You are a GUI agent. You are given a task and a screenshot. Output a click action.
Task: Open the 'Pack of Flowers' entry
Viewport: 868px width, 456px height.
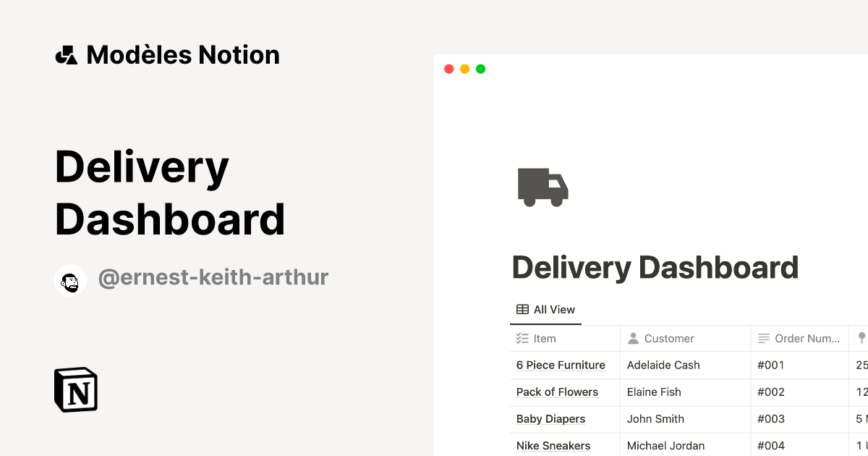tap(557, 392)
